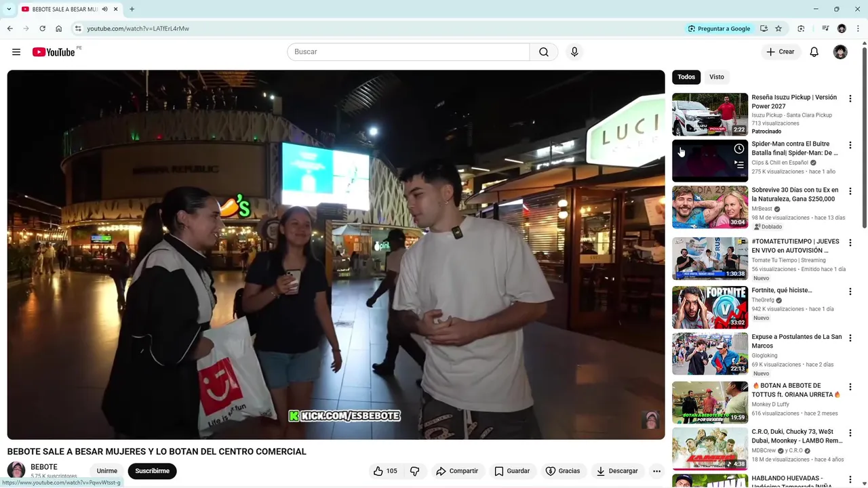Open the notifications bell

coord(814,52)
